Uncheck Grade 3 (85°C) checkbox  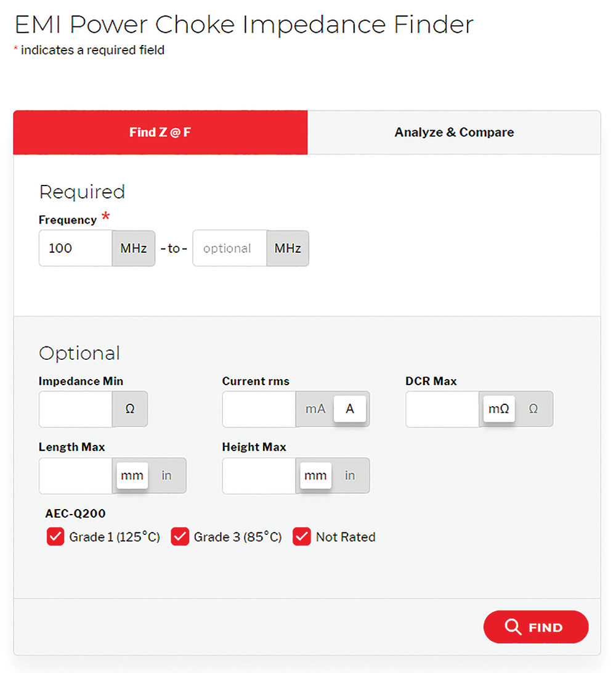click(180, 537)
